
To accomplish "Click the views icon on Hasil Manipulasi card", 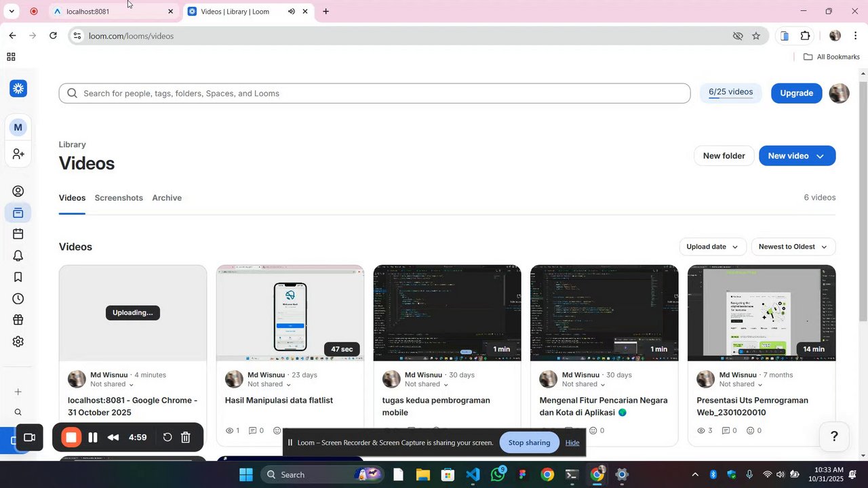I will [x=229, y=430].
